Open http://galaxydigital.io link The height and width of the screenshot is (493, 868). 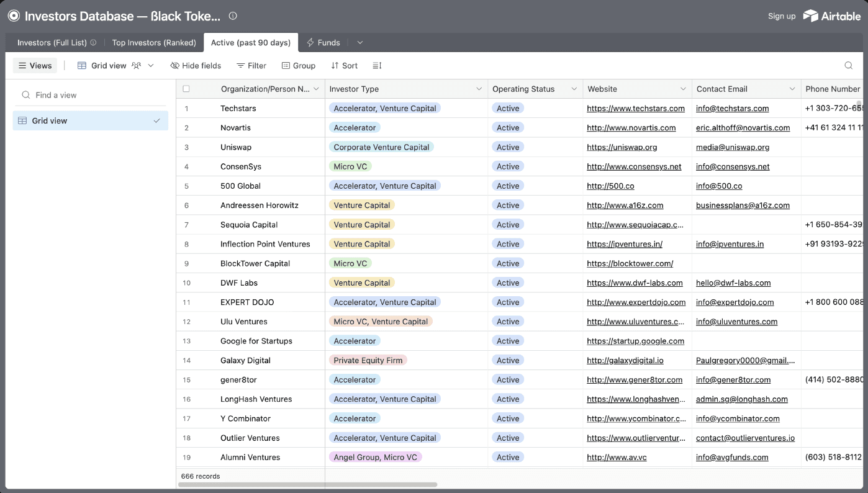pyautogui.click(x=625, y=360)
